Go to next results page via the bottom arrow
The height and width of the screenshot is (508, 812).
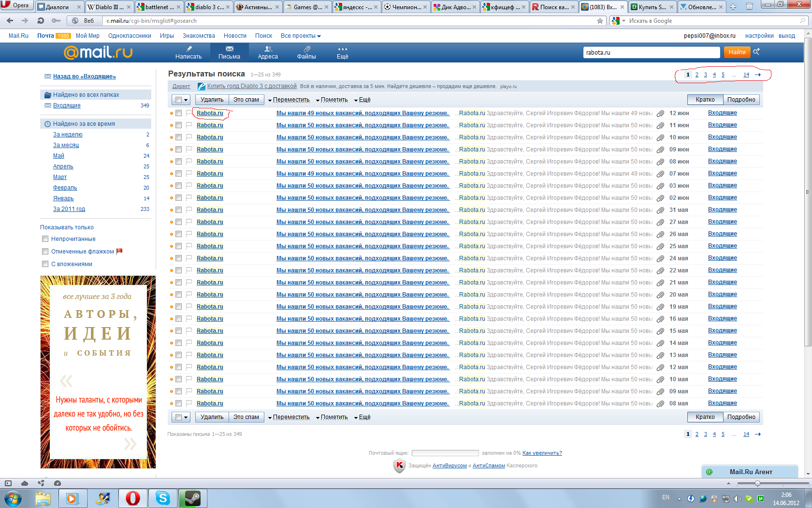[758, 434]
